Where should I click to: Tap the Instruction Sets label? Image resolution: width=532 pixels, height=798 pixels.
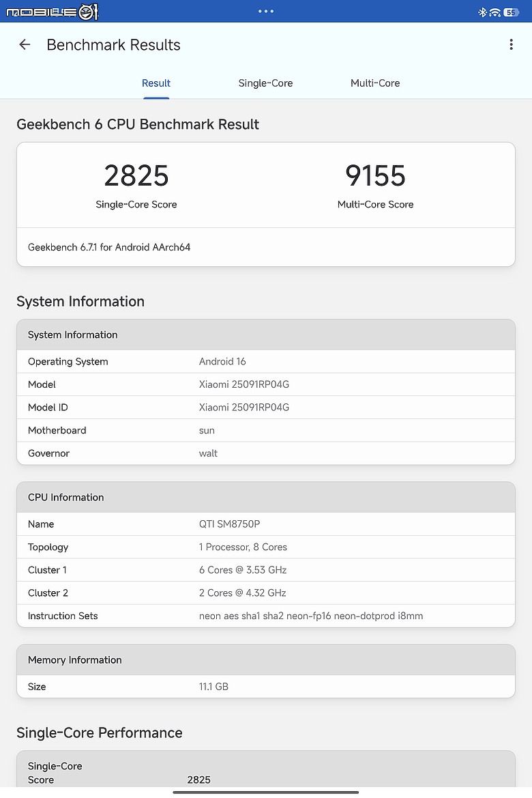63,615
